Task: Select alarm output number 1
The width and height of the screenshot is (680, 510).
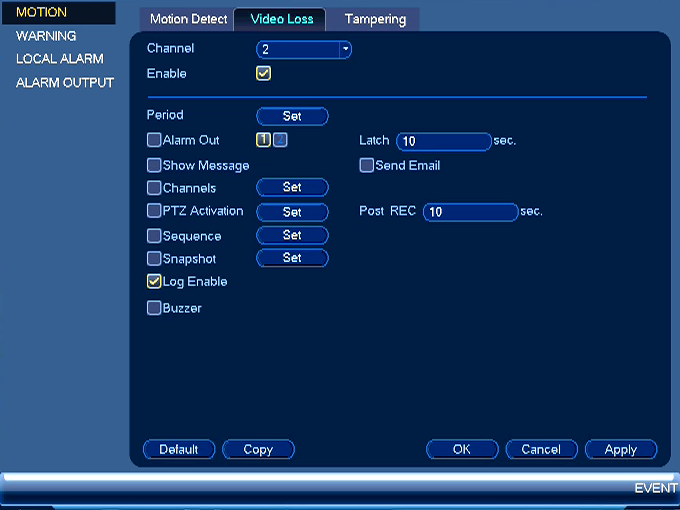Action: [x=263, y=140]
